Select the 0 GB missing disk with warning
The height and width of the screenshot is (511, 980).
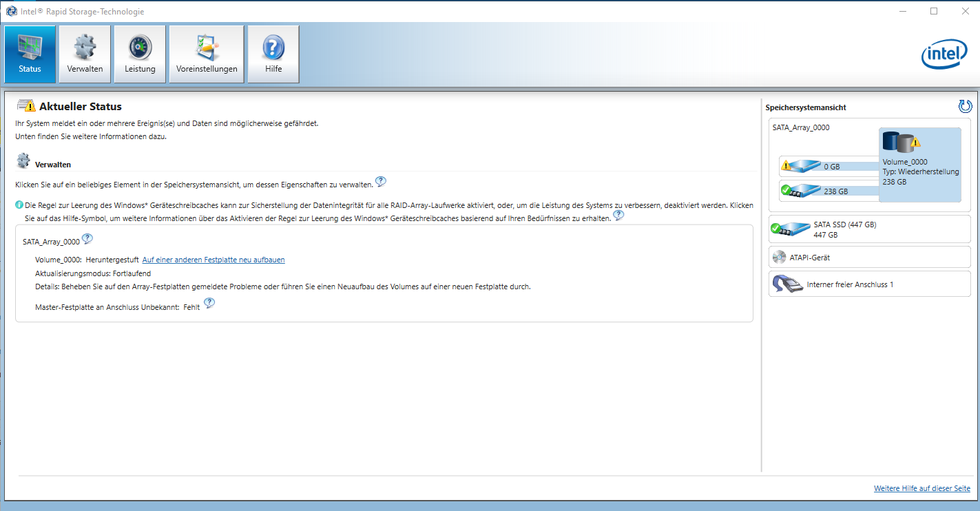click(x=828, y=166)
